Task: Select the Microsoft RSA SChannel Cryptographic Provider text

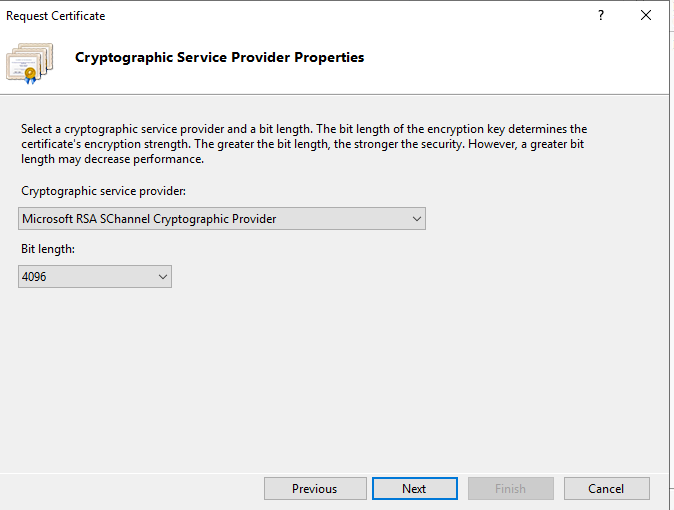Action: tap(149, 219)
